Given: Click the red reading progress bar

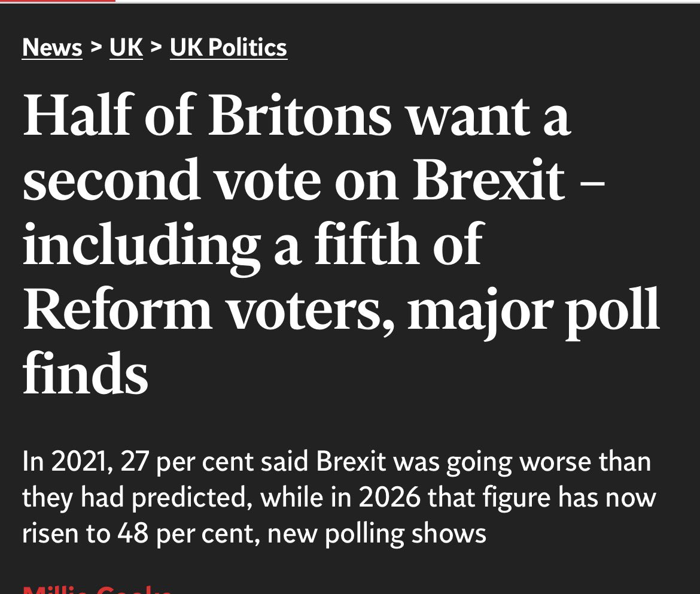Looking at the screenshot, I should 57,1.
